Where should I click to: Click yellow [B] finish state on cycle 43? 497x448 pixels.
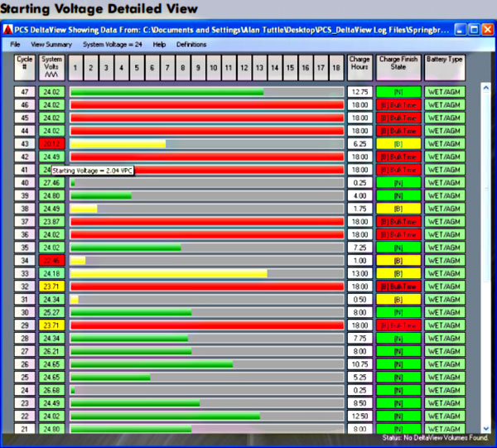point(398,144)
